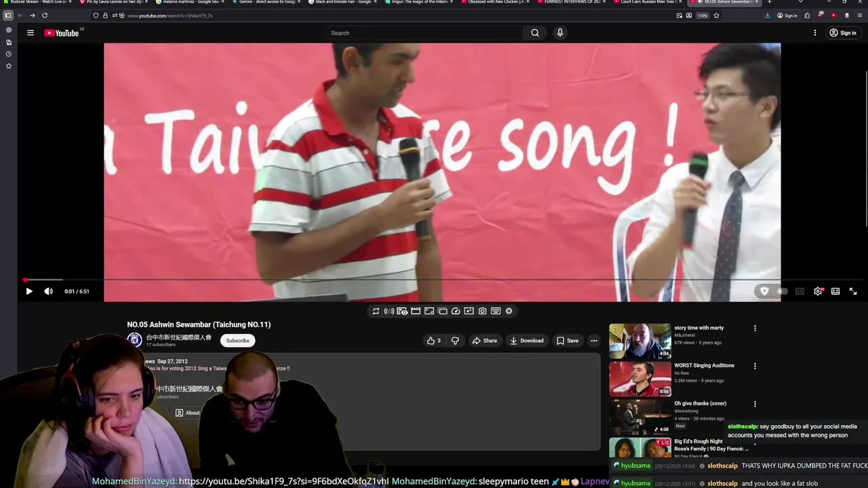Go forward with the browser forward arrow
The image size is (868, 488).
tap(32, 15)
